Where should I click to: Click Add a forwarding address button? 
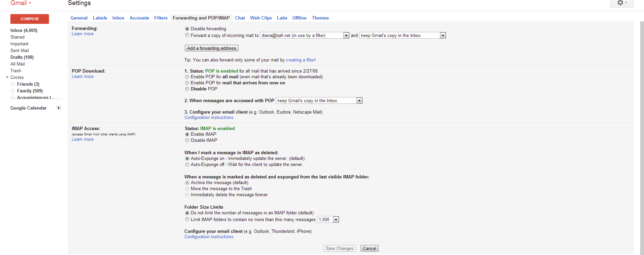click(211, 48)
